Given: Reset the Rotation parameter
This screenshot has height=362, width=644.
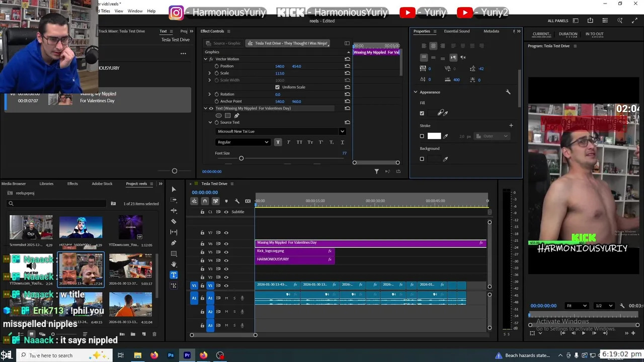Looking at the screenshot, I should click(347, 95).
